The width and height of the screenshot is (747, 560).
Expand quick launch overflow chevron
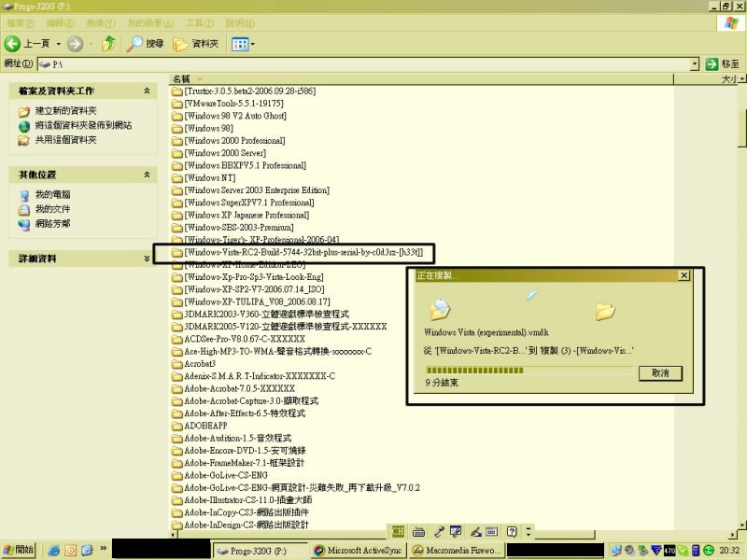tap(103, 548)
